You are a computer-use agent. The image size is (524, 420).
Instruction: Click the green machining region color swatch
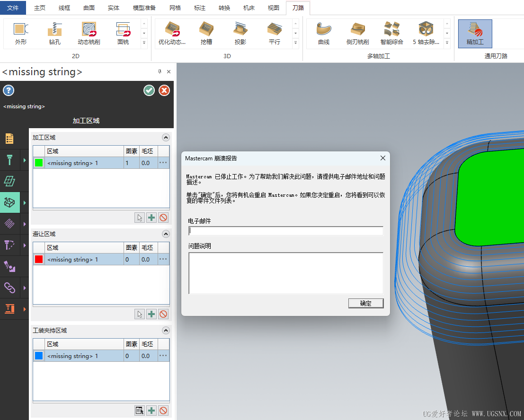click(x=39, y=163)
